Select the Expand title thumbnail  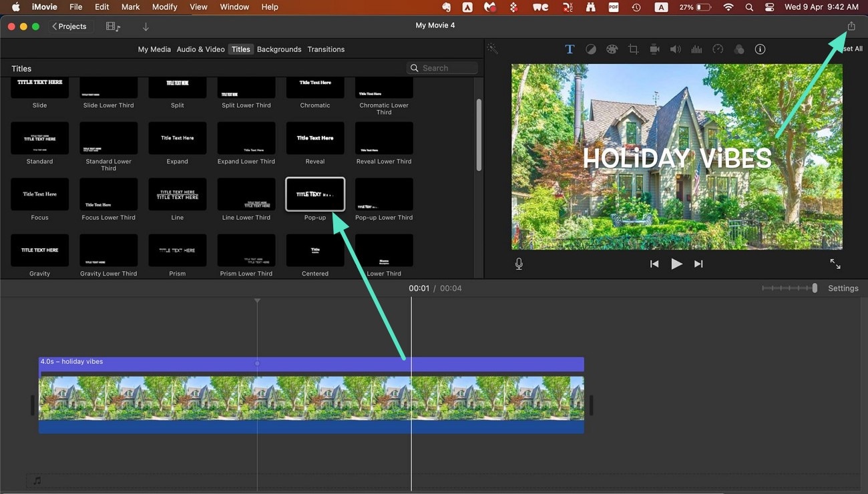[177, 138]
